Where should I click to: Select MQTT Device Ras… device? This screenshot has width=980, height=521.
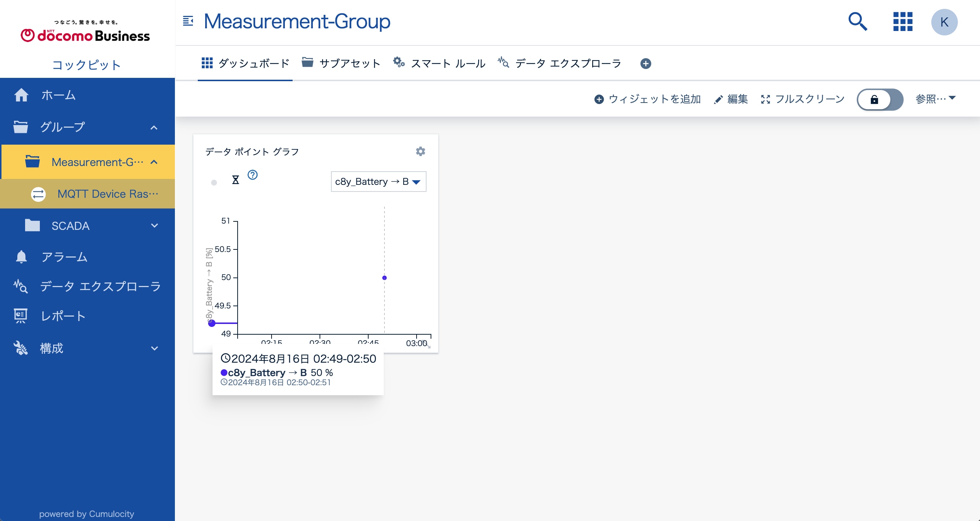tap(87, 194)
